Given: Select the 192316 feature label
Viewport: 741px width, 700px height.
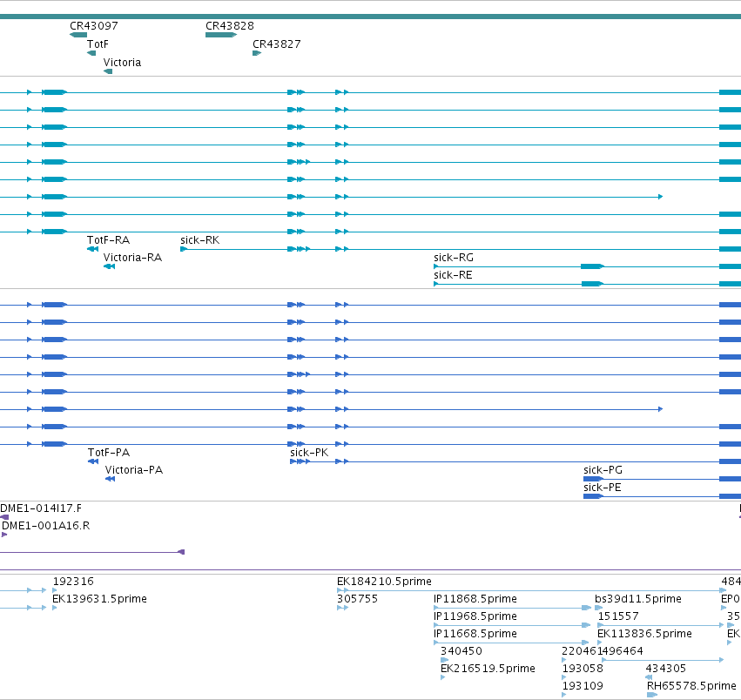Looking at the screenshot, I should (x=73, y=582).
